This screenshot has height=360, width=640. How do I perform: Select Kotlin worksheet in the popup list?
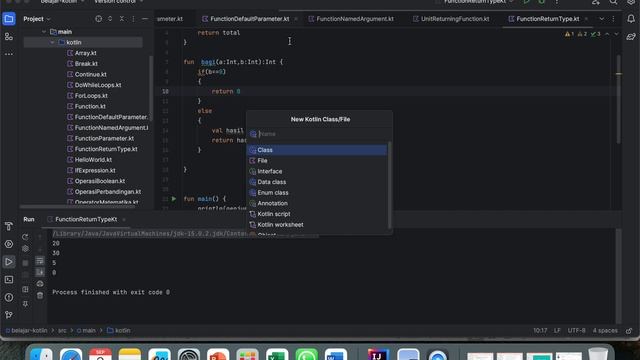pyautogui.click(x=317, y=224)
